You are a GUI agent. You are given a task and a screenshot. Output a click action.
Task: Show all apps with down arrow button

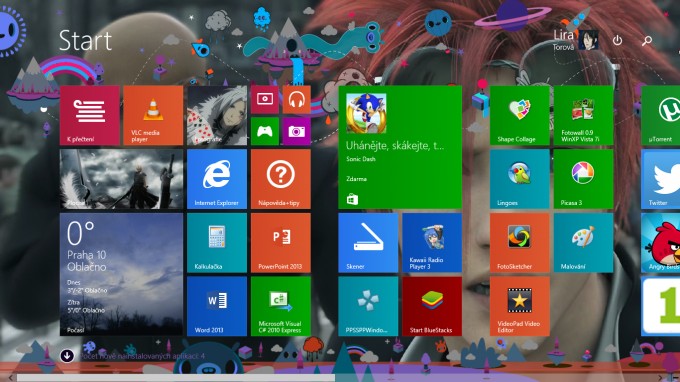tap(67, 356)
